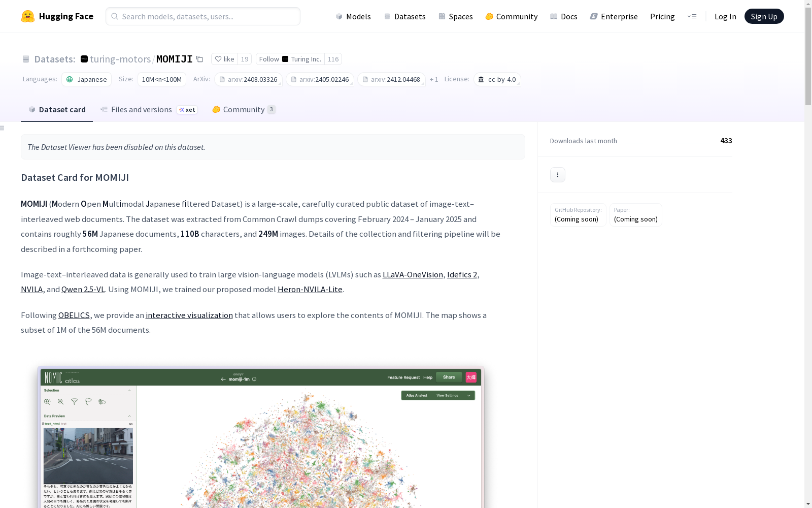Viewport: 812px width, 508px height.
Task: Open arxiv:2405.02246 tag
Action: pyautogui.click(x=320, y=79)
